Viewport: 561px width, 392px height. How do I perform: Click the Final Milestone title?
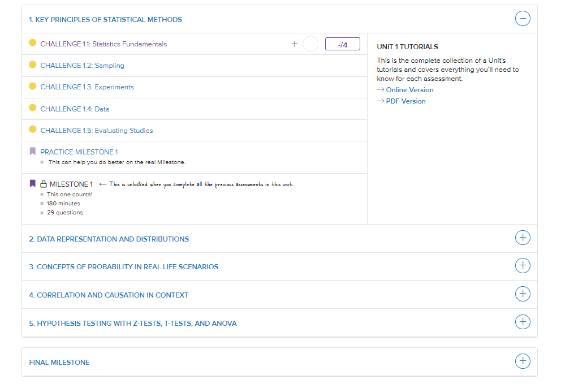point(59,362)
